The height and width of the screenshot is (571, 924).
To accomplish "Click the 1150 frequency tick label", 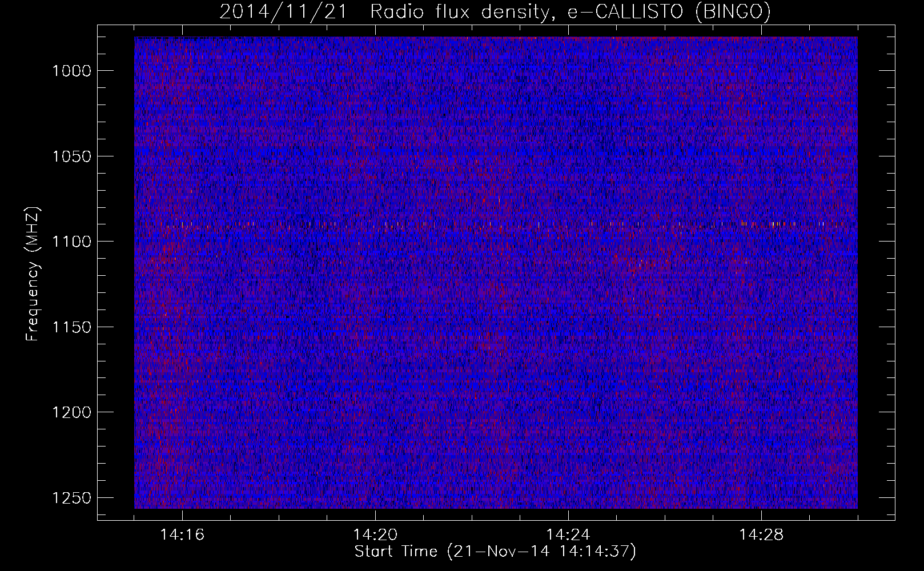I will point(72,327).
